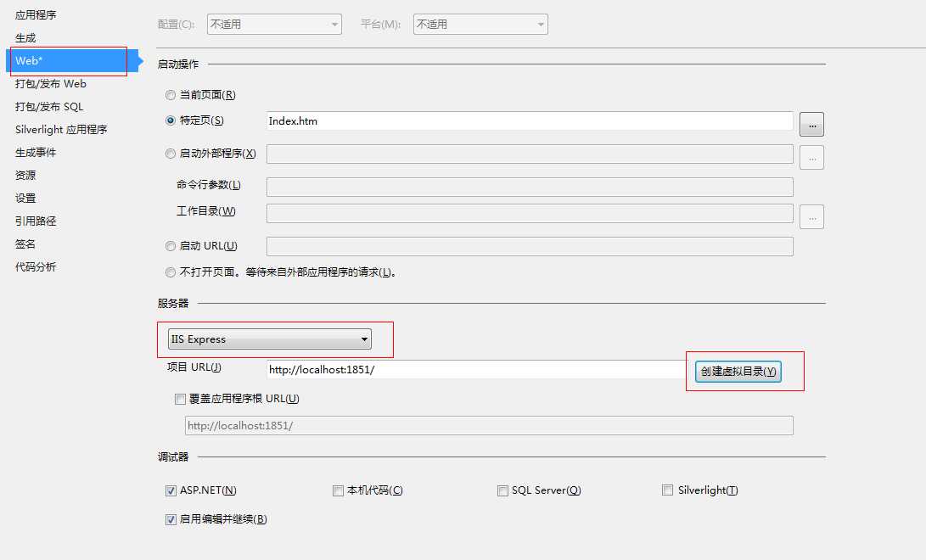Click the Index.htm specific page field
926x560 pixels.
[530, 121]
